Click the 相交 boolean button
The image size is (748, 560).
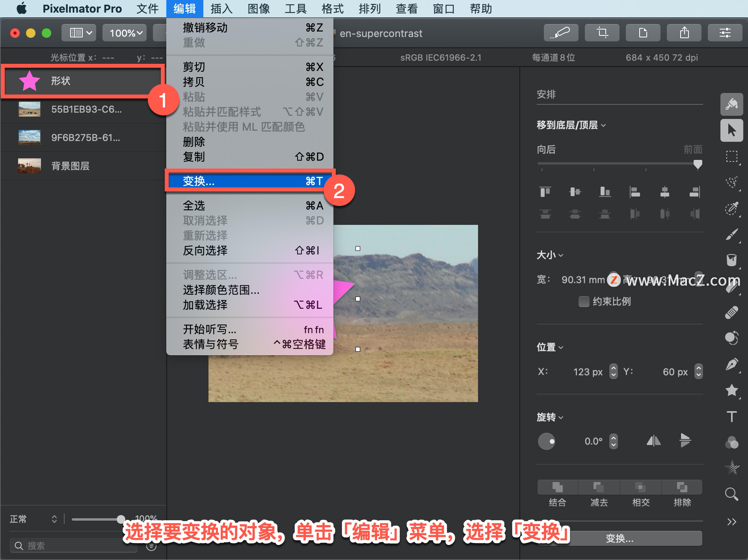coord(641,487)
